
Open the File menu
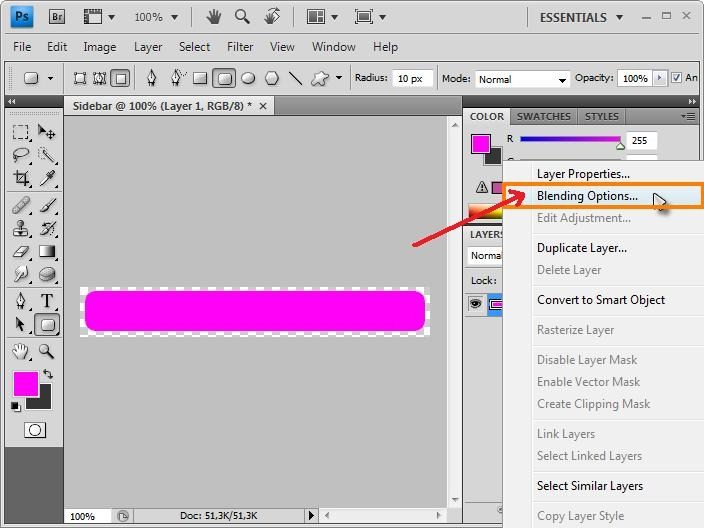point(22,47)
